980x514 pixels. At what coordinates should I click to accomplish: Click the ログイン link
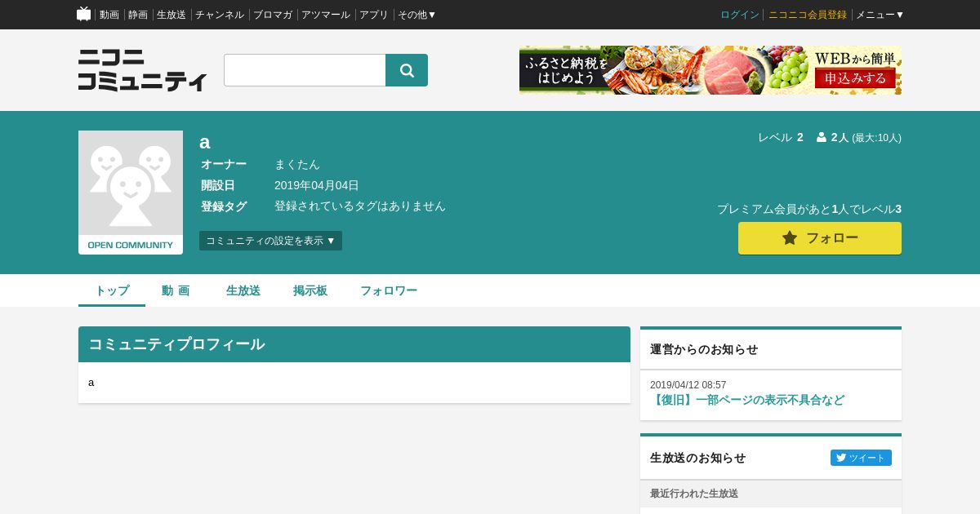coord(740,15)
